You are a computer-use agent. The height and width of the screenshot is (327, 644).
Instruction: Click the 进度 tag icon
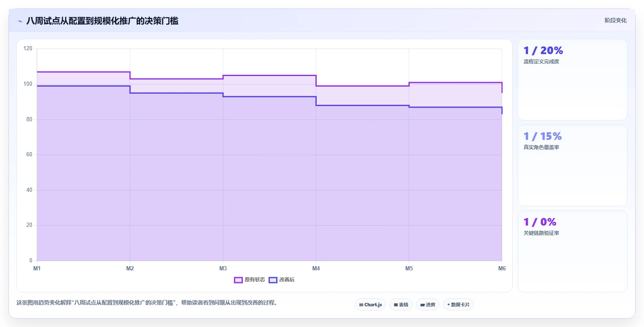[x=422, y=305]
